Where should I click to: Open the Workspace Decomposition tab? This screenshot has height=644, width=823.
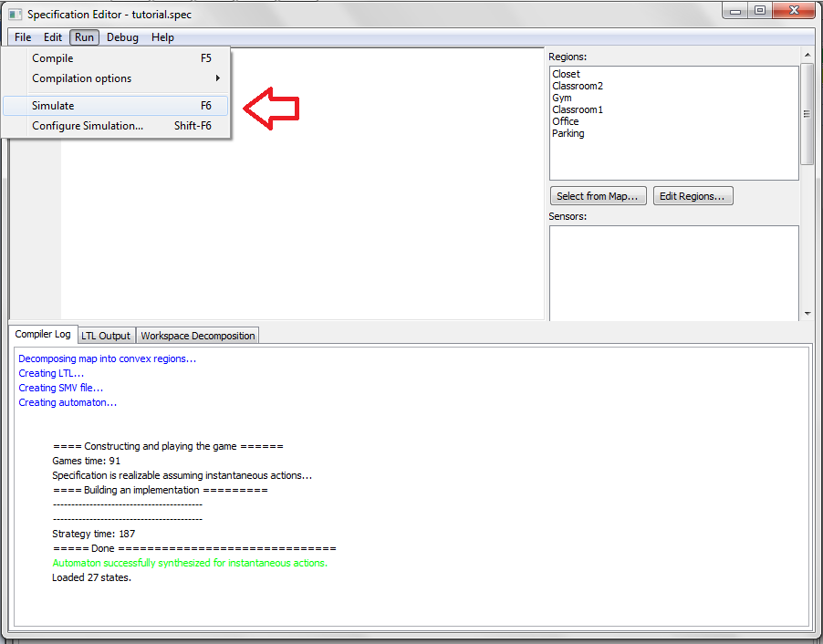click(x=198, y=336)
